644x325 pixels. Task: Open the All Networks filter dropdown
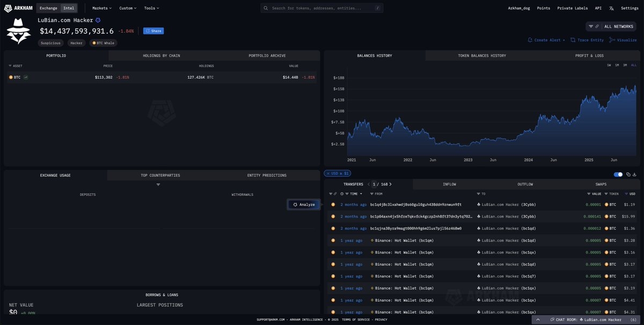coord(612,26)
